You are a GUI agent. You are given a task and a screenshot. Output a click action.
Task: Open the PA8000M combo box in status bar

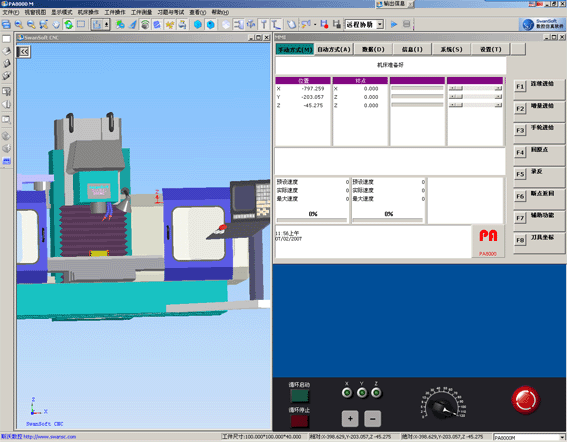click(x=529, y=438)
